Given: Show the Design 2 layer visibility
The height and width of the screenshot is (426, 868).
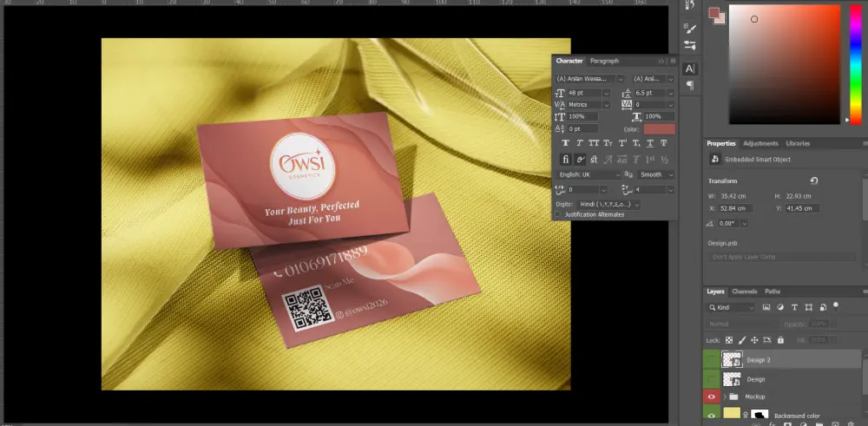Looking at the screenshot, I should (712, 360).
